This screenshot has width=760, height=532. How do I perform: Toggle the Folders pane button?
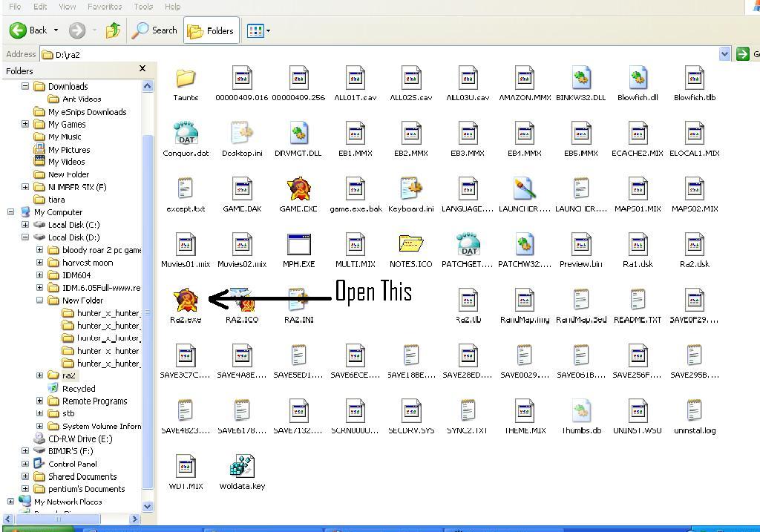point(211,30)
